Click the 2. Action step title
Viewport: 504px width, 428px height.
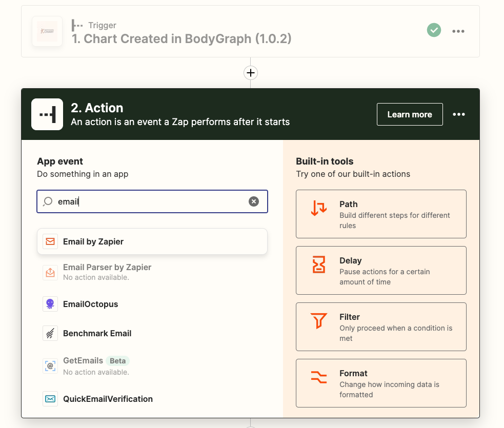pyautogui.click(x=97, y=108)
